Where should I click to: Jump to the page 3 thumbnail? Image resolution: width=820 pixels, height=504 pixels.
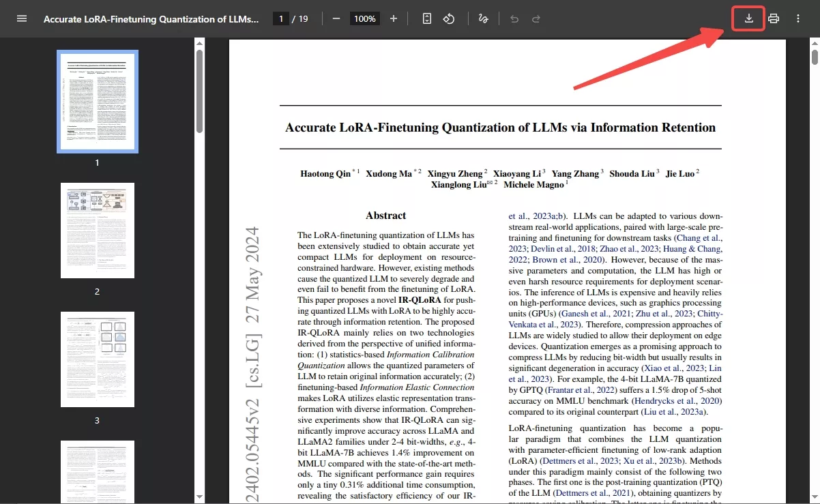(x=97, y=359)
